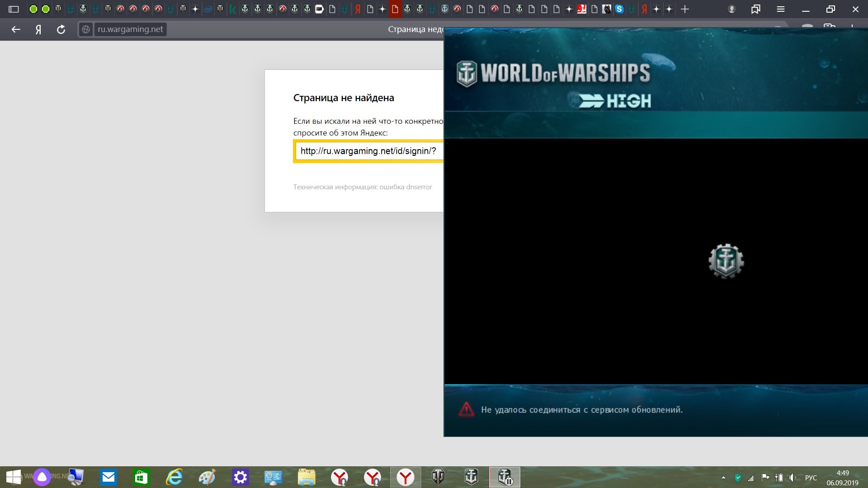Switch input language via РУС indicator
The width and height of the screenshot is (868, 488).
coord(811,478)
